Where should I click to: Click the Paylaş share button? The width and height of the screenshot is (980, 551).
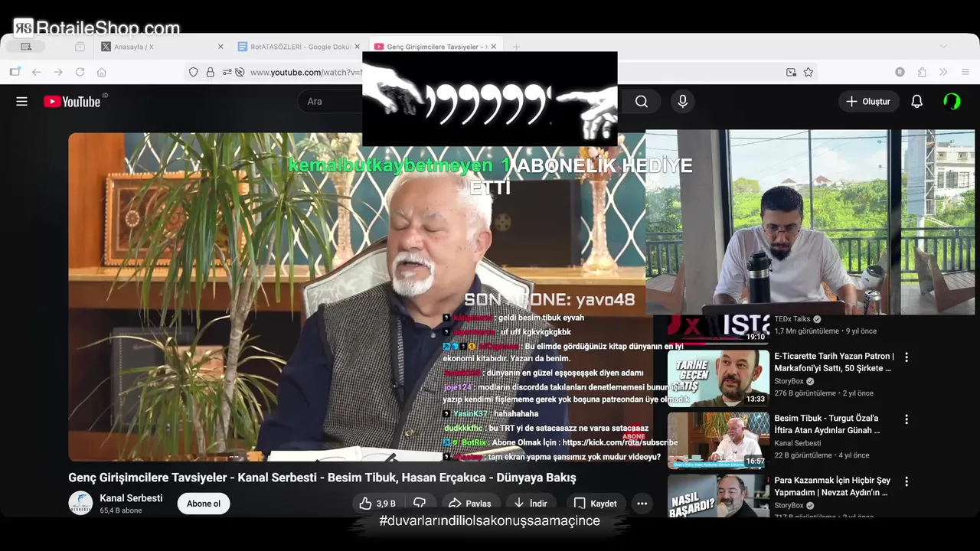click(x=470, y=504)
